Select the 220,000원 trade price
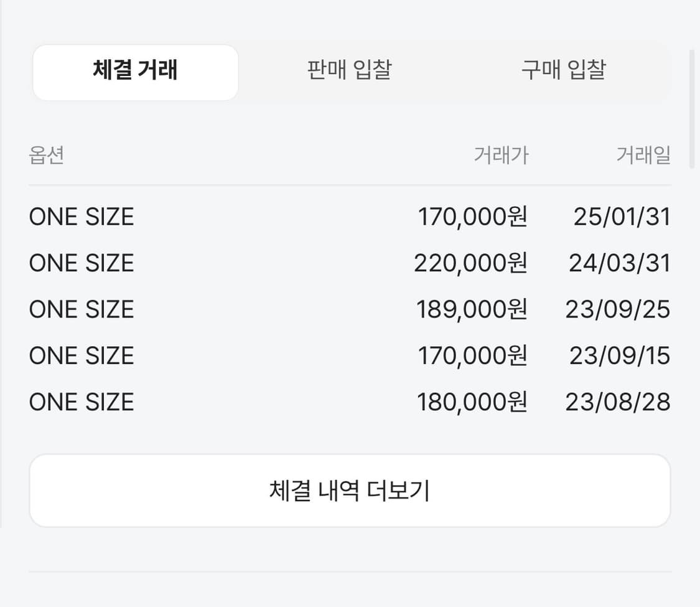The width and height of the screenshot is (700, 607). [471, 263]
